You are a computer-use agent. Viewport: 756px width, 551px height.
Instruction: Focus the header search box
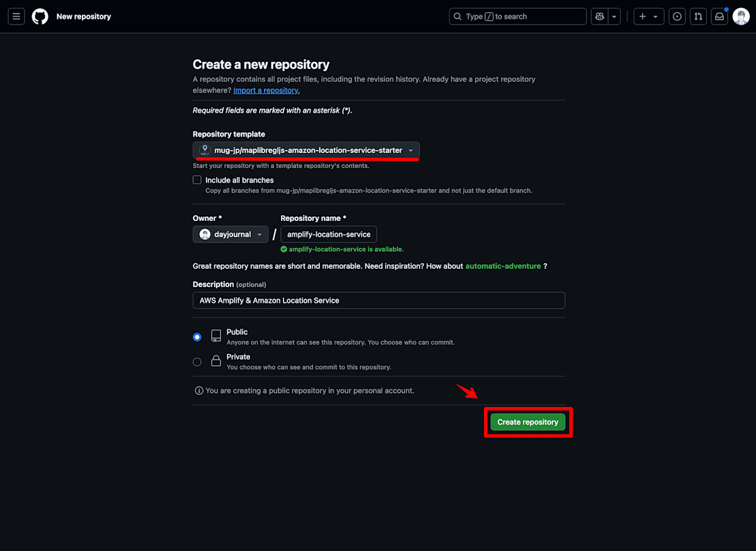(x=518, y=16)
